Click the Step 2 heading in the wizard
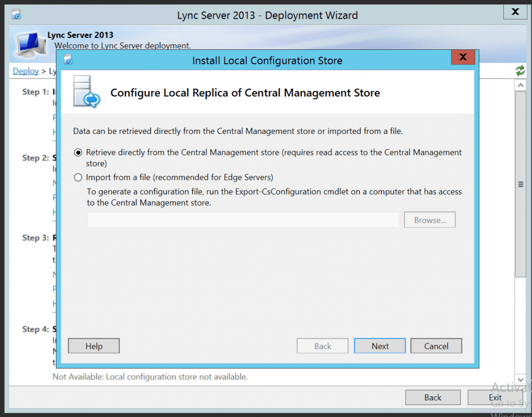 pos(35,158)
